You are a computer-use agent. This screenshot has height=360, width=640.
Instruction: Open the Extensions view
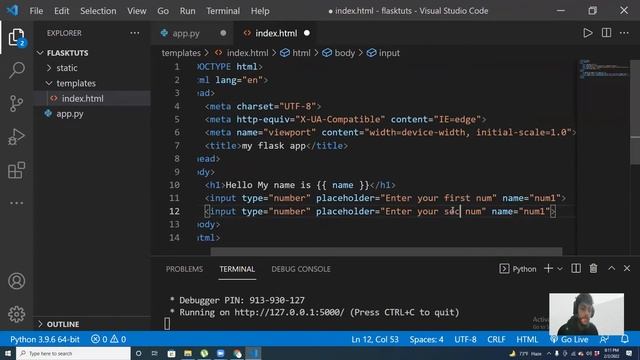coord(16,170)
